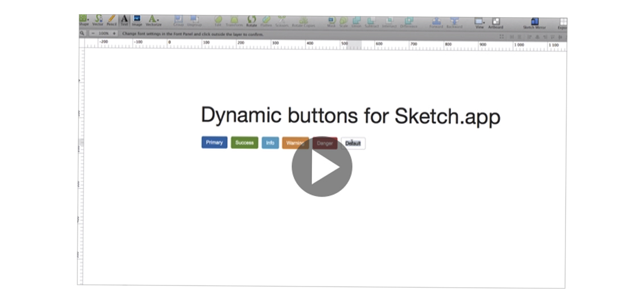Click the ruler label -200
Viewport: 644px width, 303px height.
tap(104, 42)
